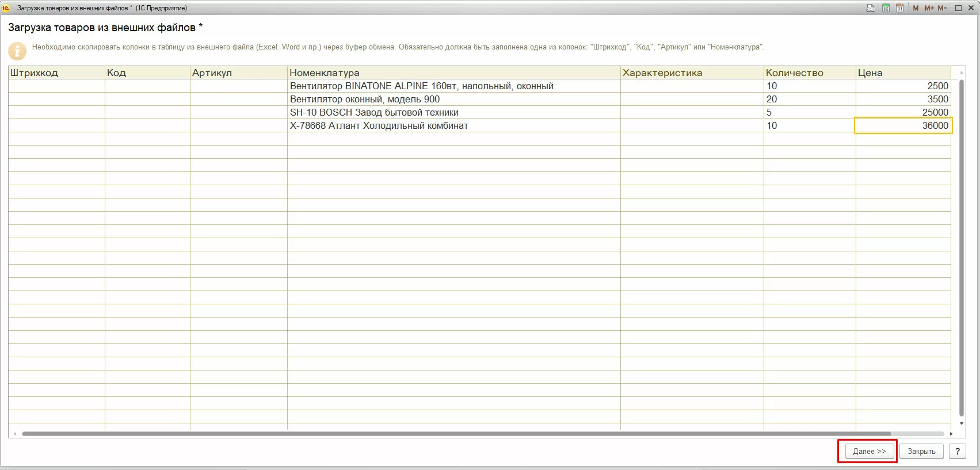
Task: Select the Штрихкод column header
Action: click(x=56, y=72)
